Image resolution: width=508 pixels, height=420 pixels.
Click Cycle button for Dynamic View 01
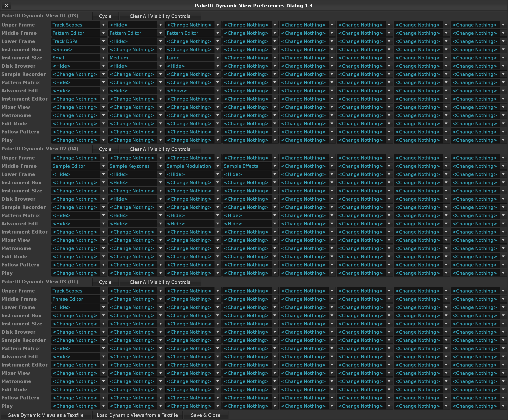(106, 16)
